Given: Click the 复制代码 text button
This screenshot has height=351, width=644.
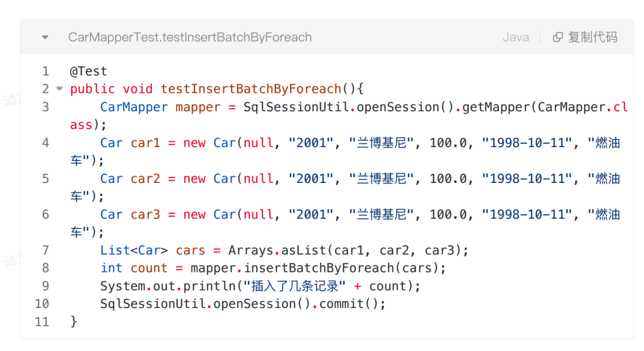Looking at the screenshot, I should pos(592,37).
